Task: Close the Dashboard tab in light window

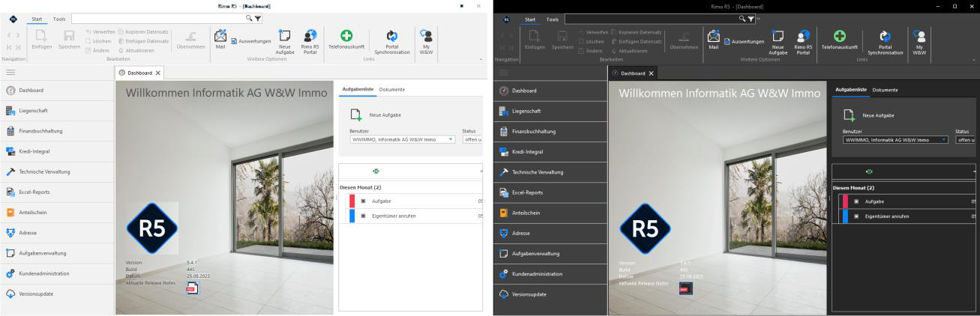Action: pyautogui.click(x=158, y=73)
